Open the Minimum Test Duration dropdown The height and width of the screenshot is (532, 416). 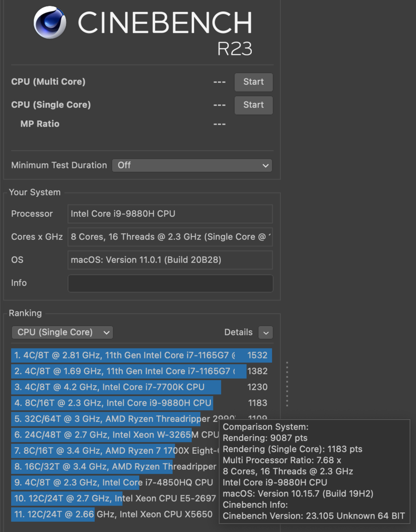click(192, 166)
